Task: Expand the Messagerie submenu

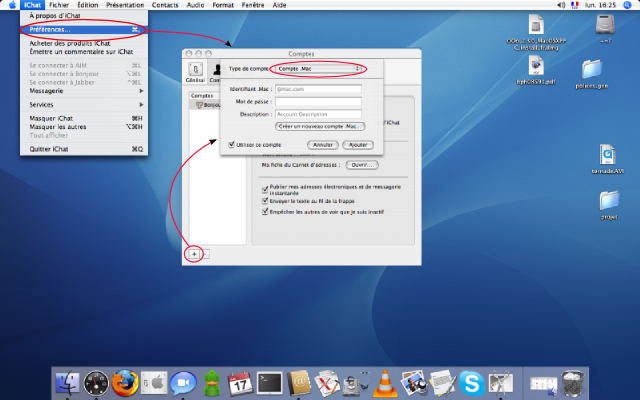Action: (84, 91)
